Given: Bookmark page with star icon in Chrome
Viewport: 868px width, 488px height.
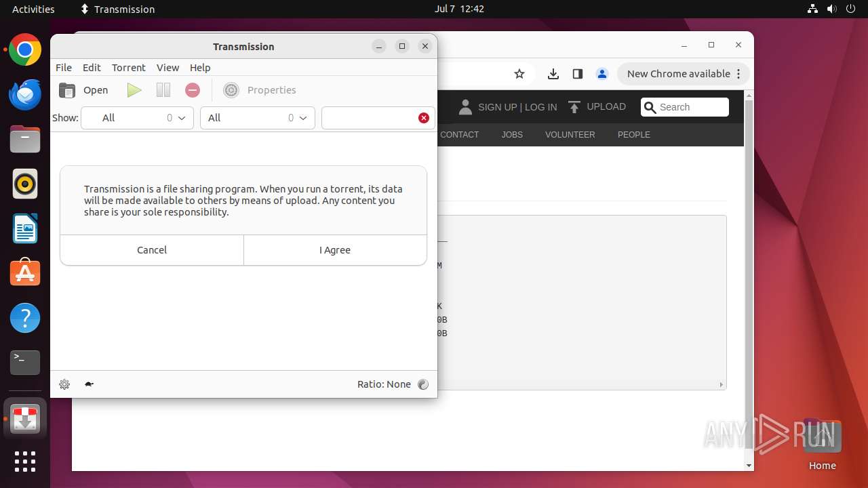Looking at the screenshot, I should point(519,74).
